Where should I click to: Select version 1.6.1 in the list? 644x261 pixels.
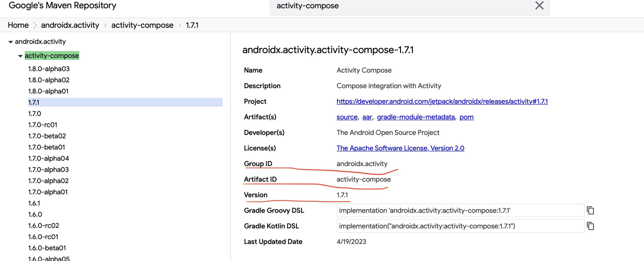click(34, 203)
